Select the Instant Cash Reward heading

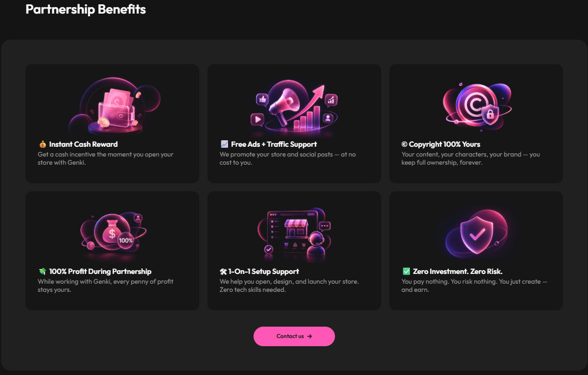coord(83,144)
